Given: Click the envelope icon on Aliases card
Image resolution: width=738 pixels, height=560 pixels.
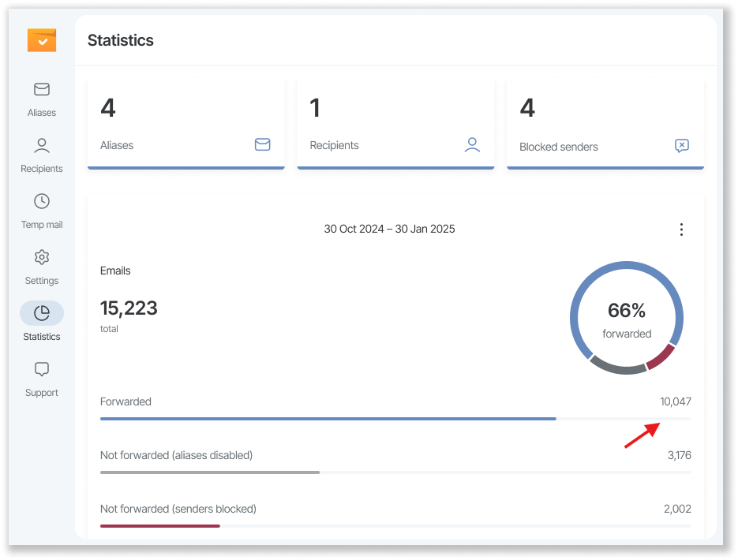Looking at the screenshot, I should coord(263,144).
